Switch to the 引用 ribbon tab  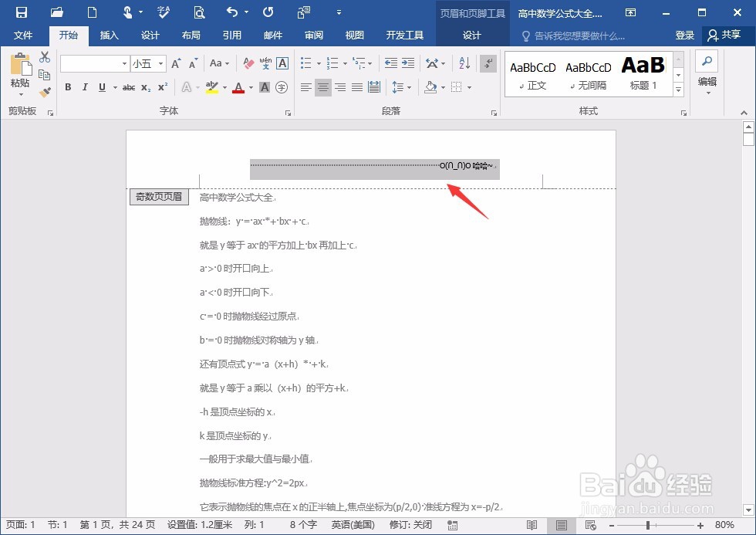(x=232, y=36)
